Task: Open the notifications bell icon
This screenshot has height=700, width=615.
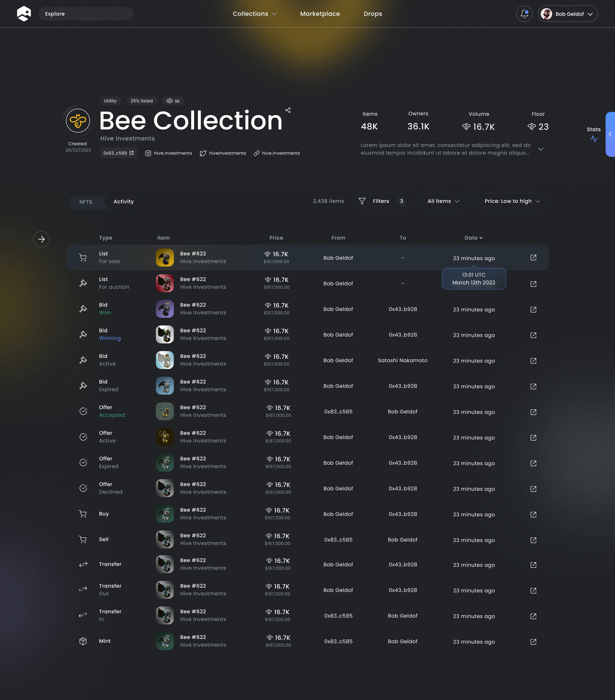Action: 524,14
